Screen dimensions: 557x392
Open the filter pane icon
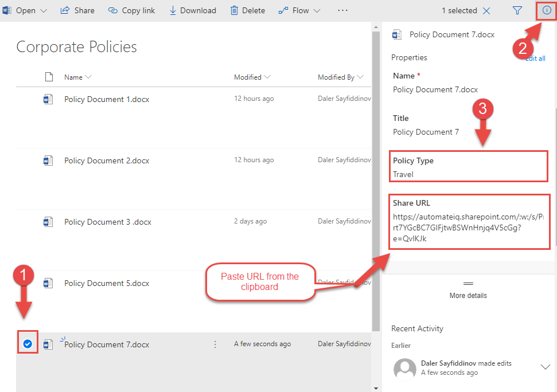pos(517,11)
